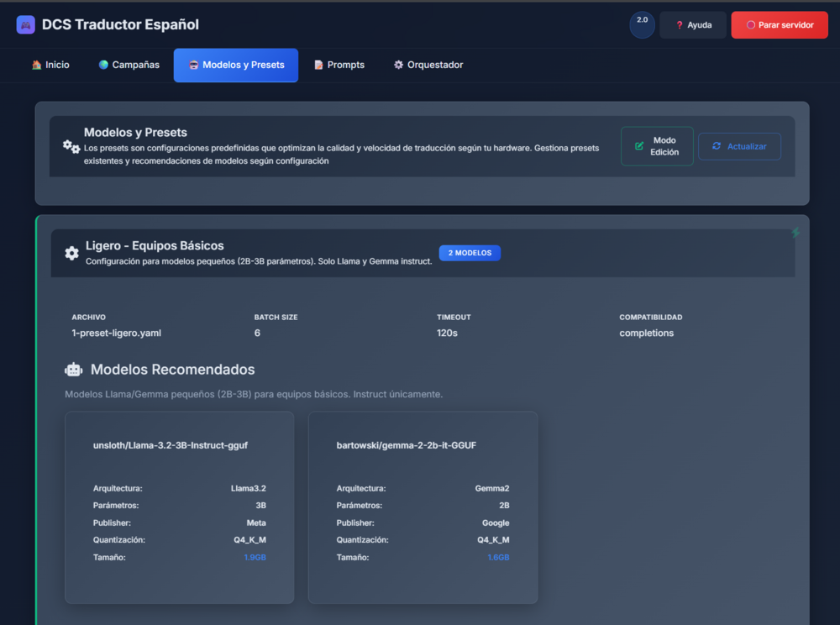
Task: Click the 1.9GB size of Llama model
Action: (x=255, y=558)
